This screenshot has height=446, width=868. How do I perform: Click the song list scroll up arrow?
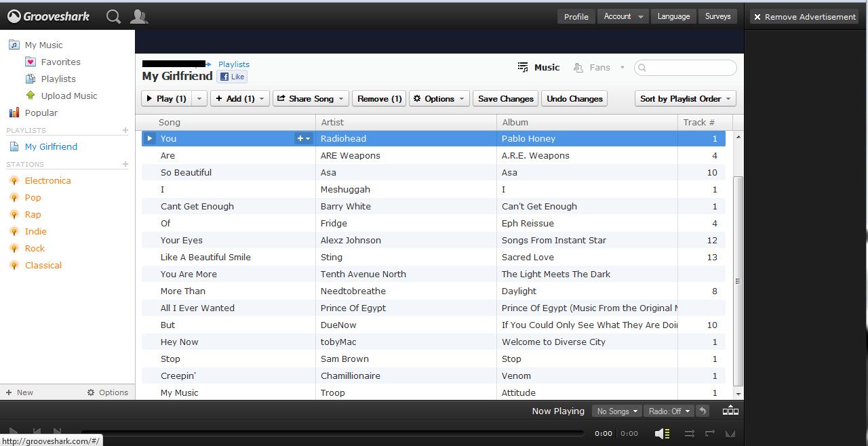(738, 136)
